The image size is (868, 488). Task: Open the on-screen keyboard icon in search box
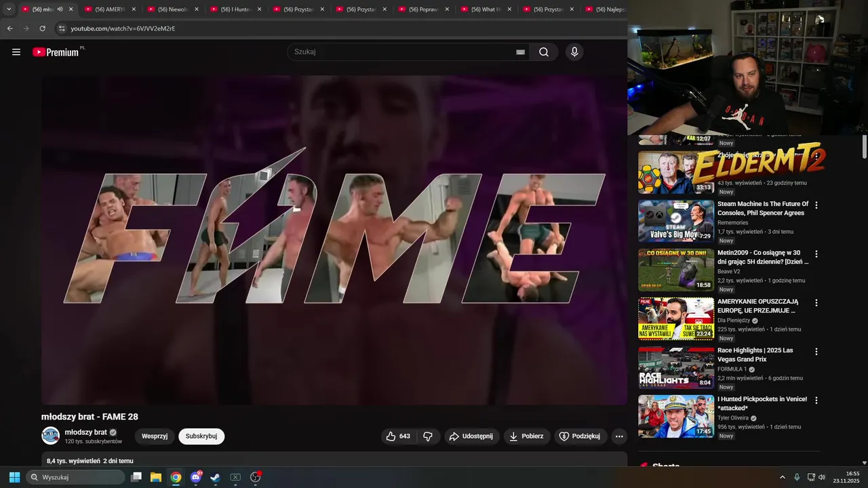click(521, 52)
